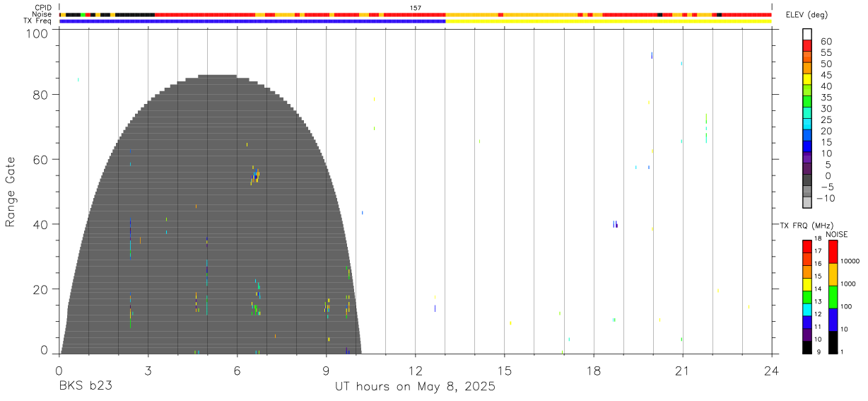The width and height of the screenshot is (868, 401).
Task: Click the yellow part of the TX Freq strip
Action: (609, 21)
